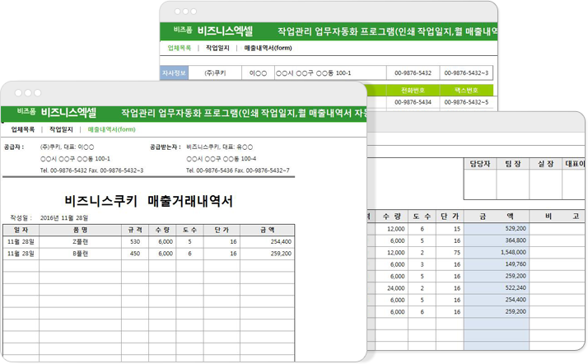
Task: Select recipient address ○○시 ○○구 ○○동 100-4
Action: (x=222, y=159)
